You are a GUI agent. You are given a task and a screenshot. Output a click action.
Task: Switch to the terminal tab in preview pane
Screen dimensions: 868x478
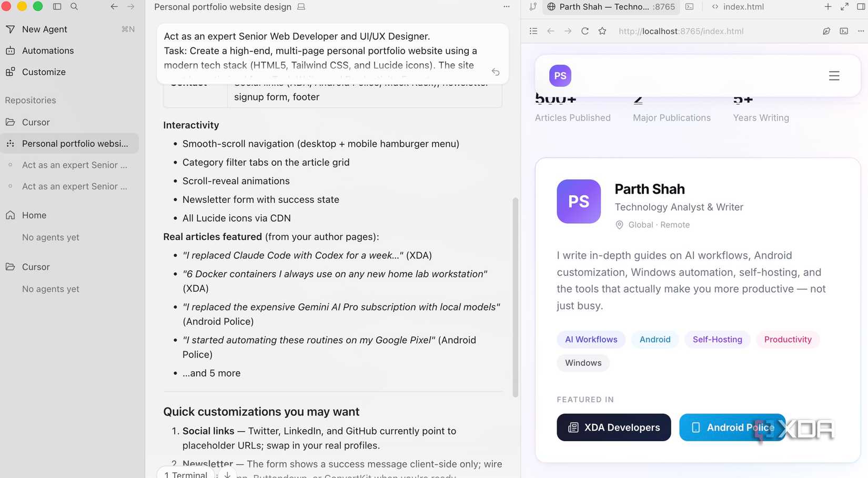tap(690, 7)
